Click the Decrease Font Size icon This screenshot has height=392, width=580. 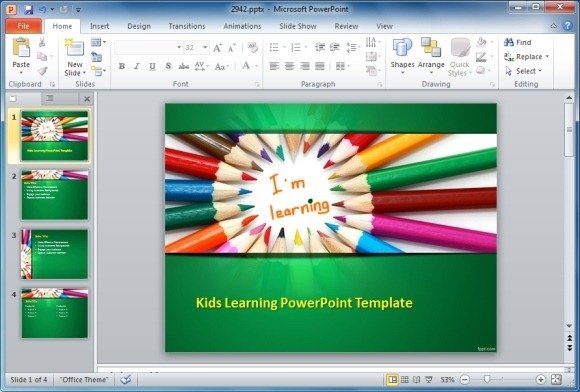point(232,48)
